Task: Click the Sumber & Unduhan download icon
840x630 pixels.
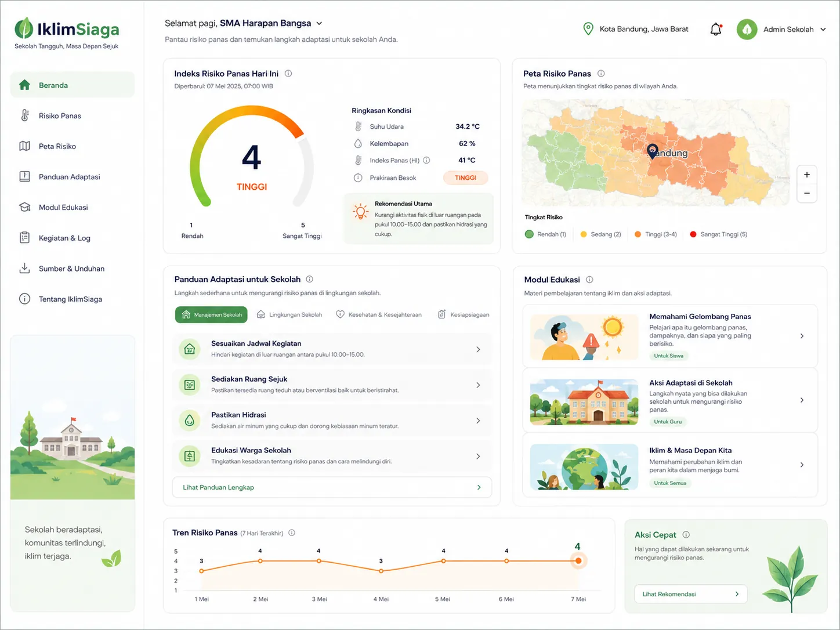Action: click(24, 269)
